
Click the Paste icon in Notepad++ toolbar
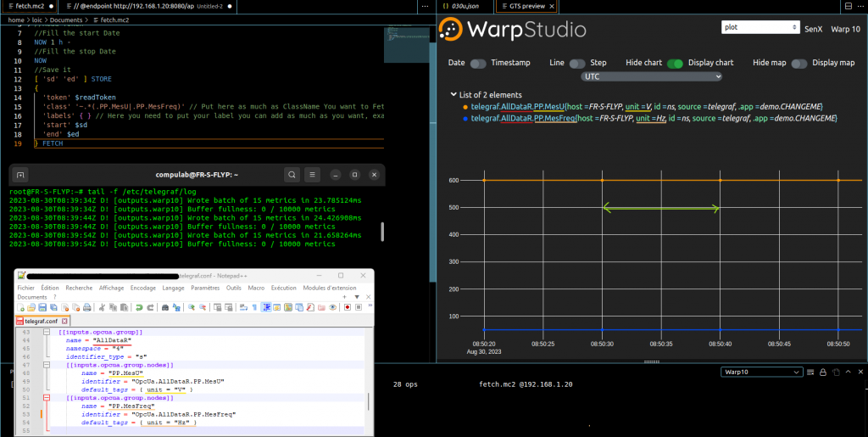pyautogui.click(x=124, y=307)
